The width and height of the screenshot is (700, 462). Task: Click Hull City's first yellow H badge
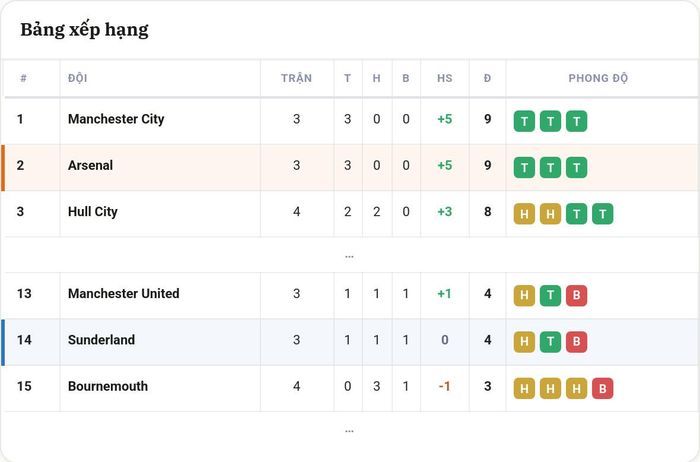click(524, 214)
